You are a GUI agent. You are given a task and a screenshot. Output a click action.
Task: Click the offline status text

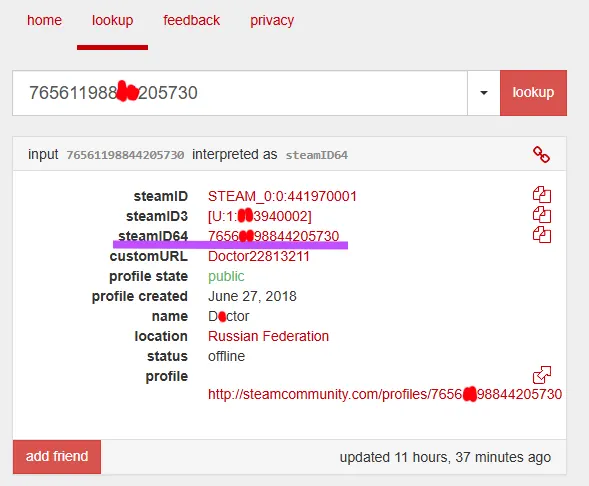226,356
